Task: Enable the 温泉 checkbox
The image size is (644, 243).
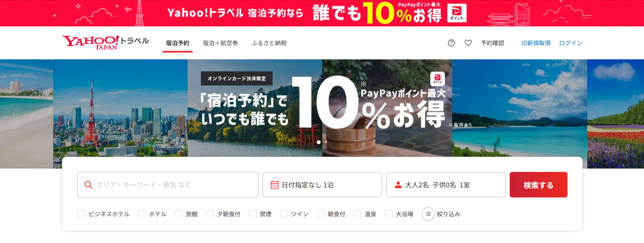Action: pos(358,214)
